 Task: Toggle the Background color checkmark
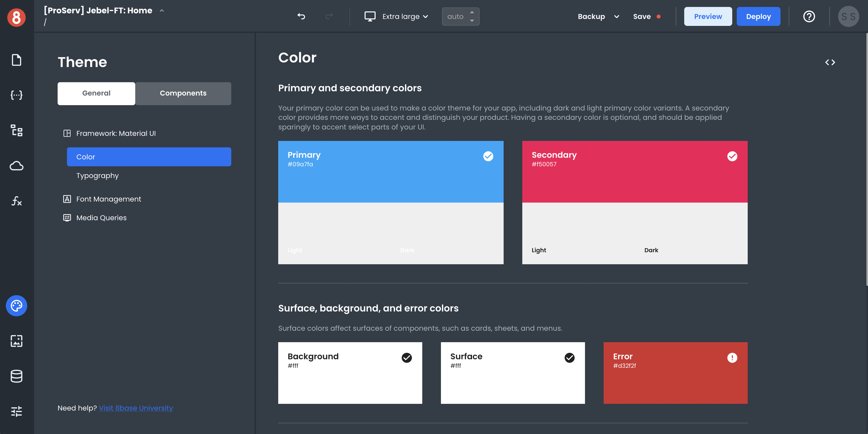(407, 357)
